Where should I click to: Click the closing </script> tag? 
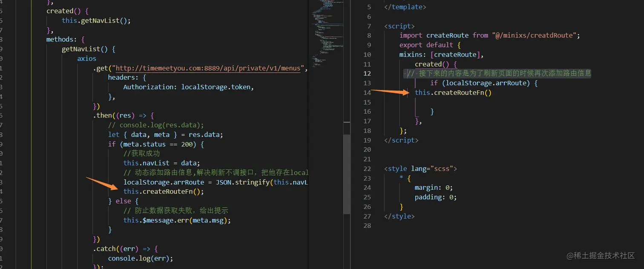(401, 140)
